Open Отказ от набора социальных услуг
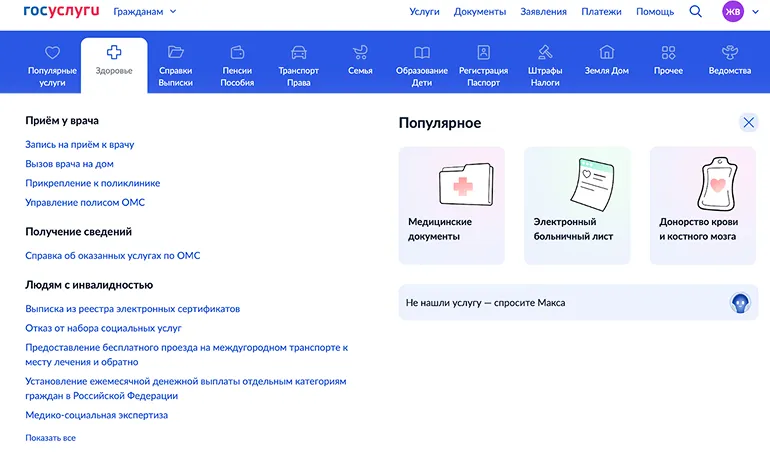This screenshot has width=770, height=452. (104, 328)
